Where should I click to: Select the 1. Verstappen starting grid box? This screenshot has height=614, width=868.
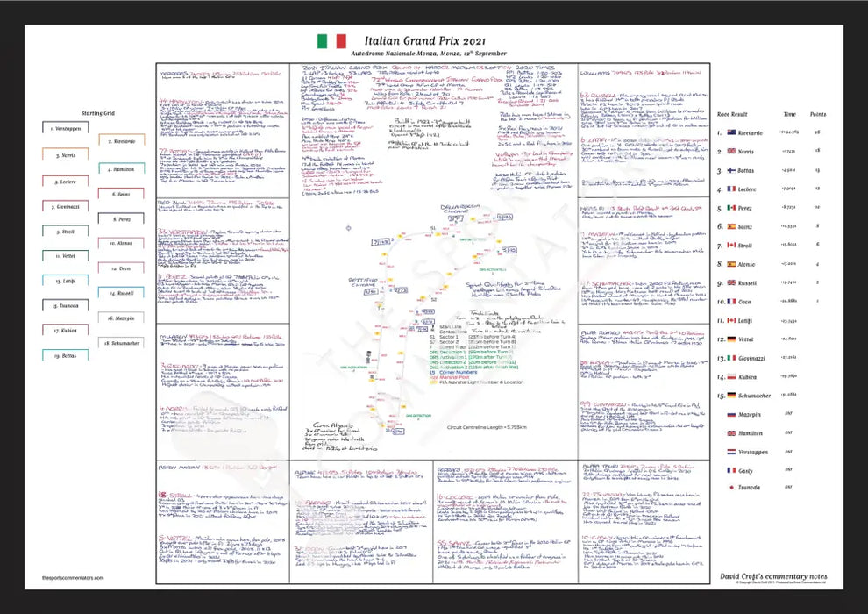[67, 127]
